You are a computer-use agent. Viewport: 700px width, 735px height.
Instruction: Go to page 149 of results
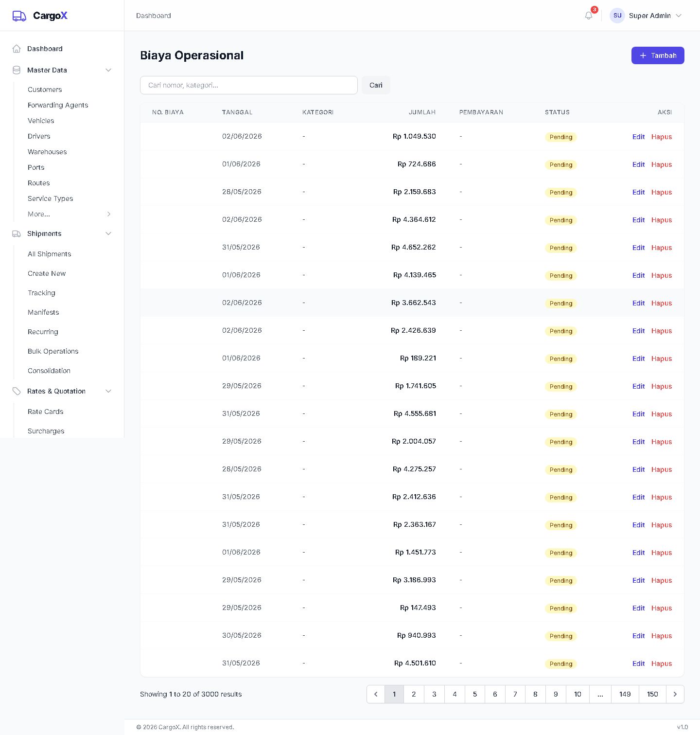pyautogui.click(x=625, y=694)
